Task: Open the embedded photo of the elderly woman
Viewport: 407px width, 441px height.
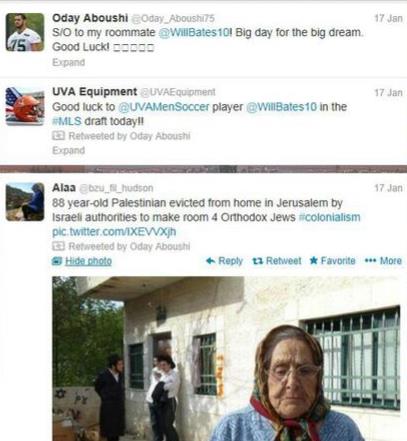Action: coord(226,359)
